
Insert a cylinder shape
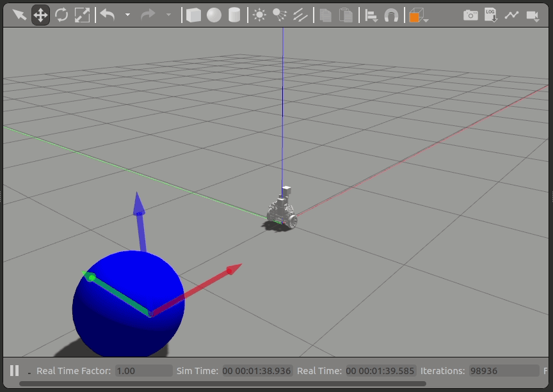[234, 15]
